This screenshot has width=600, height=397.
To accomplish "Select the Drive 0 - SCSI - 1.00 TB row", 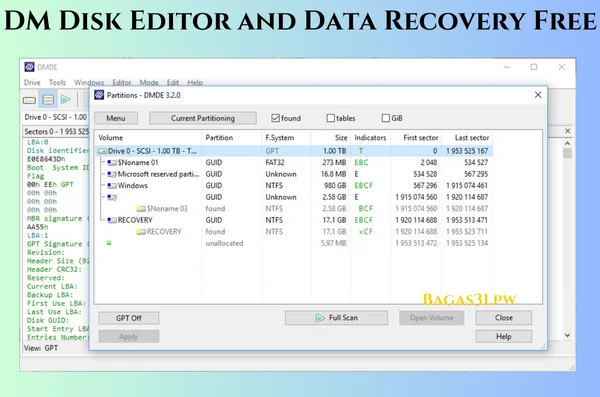I will (294, 151).
